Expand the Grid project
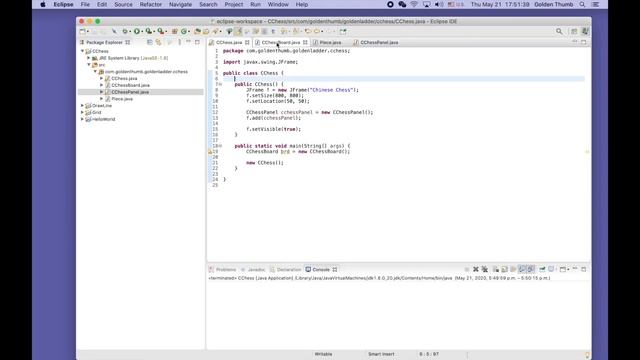Screen dimensions: 640x360 82,112
